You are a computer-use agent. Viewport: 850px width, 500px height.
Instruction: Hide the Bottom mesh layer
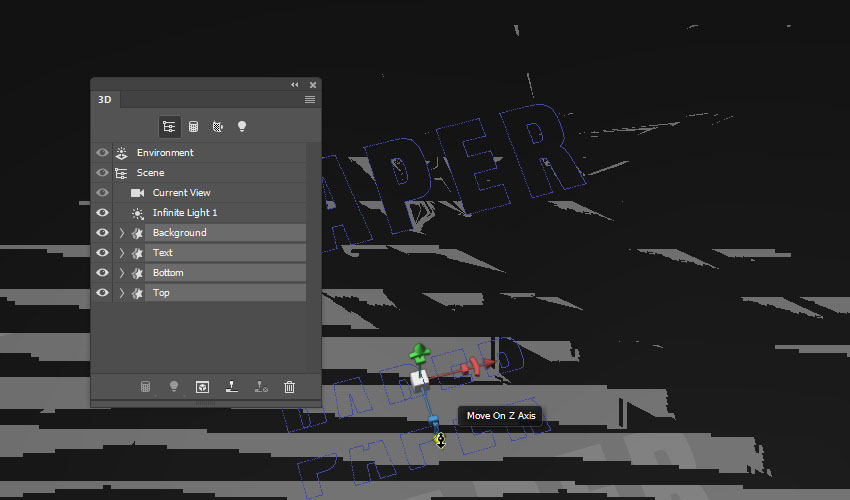pyautogui.click(x=102, y=273)
